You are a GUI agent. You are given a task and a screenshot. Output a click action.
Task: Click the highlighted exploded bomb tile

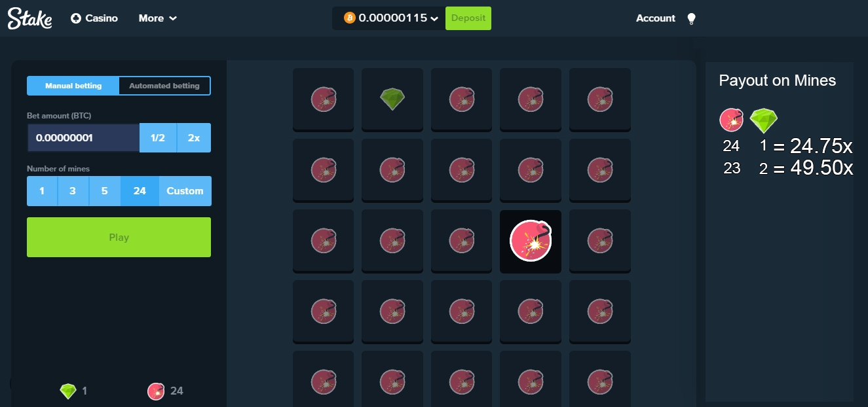pos(531,241)
